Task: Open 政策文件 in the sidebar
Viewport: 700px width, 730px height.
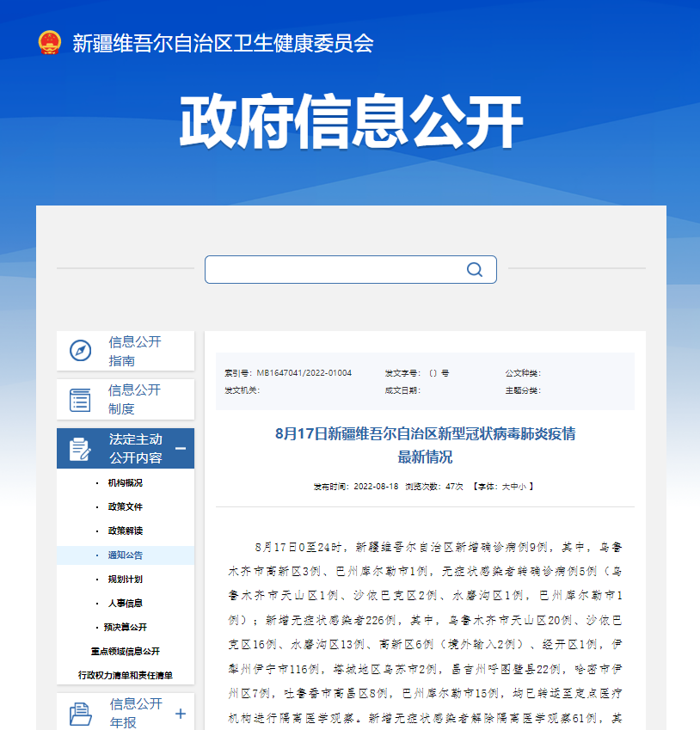Action: click(x=126, y=507)
